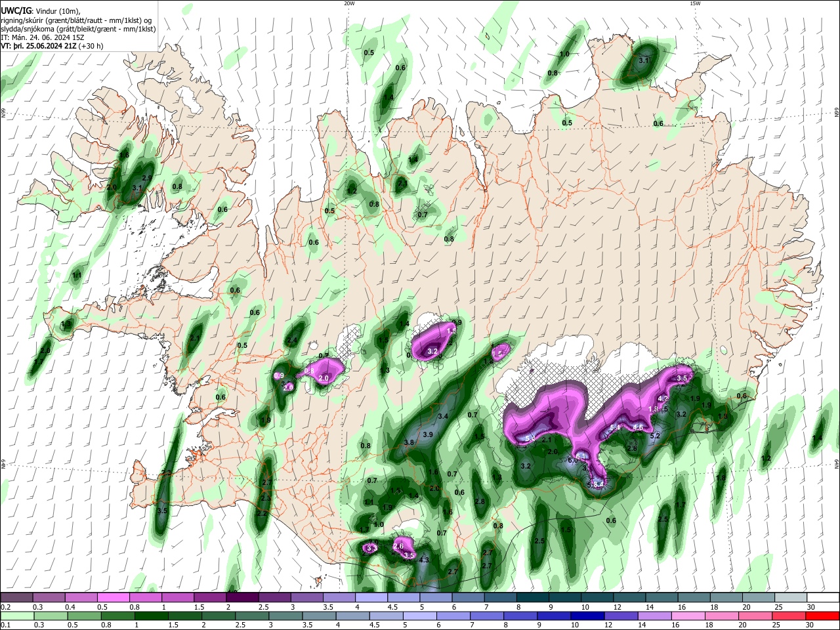
Task: Click the deep blue 10 swatch in lower legend row
Action: click(587, 616)
